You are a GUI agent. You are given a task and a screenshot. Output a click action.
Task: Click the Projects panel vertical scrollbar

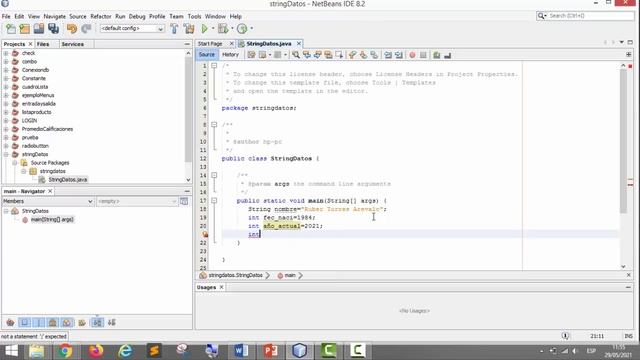(188, 108)
